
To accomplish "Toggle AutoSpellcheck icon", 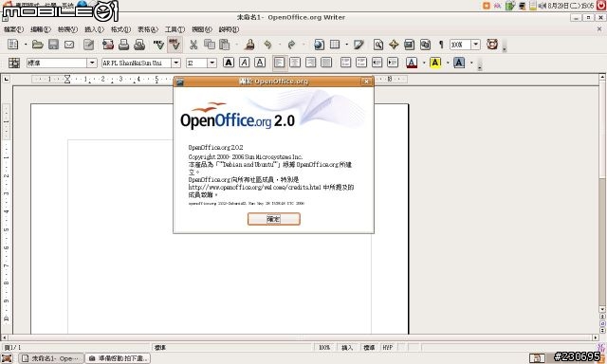I will coord(175,45).
